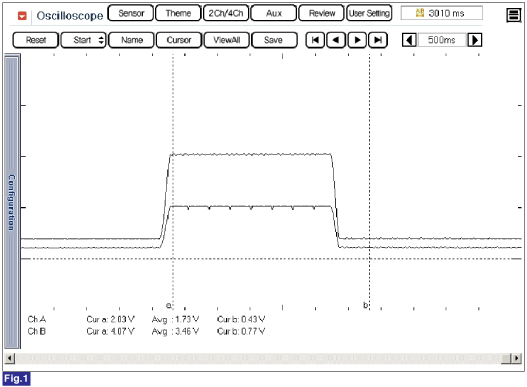
Task: Click the Reset button
Action: click(36, 40)
